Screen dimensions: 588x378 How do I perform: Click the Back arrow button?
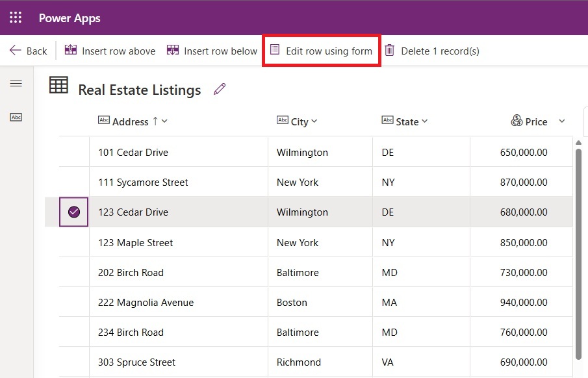[x=28, y=51]
